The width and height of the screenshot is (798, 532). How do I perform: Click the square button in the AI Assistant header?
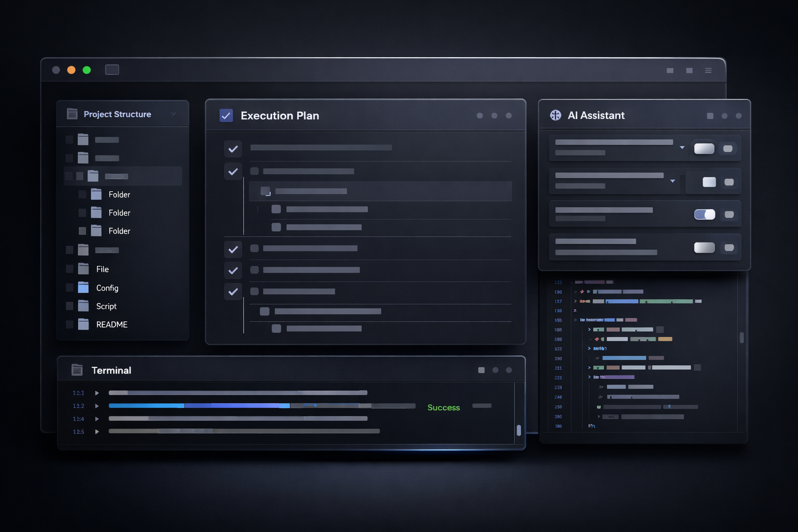tap(710, 116)
